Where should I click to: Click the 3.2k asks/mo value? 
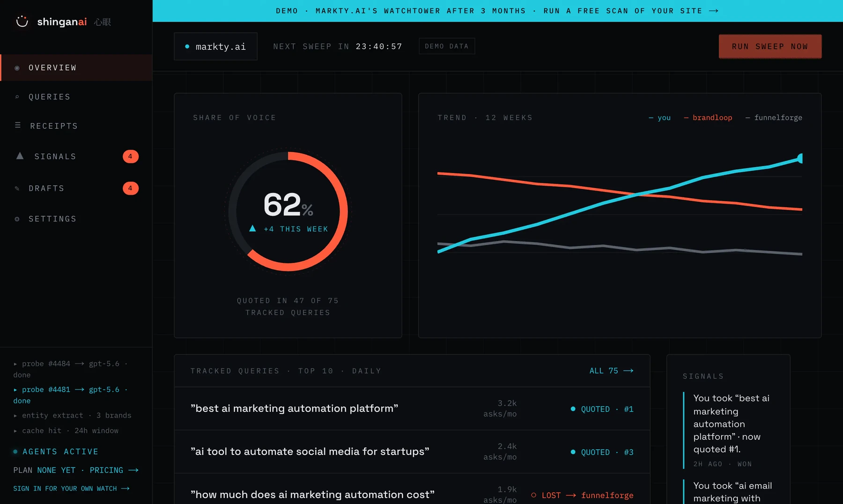[x=500, y=409]
